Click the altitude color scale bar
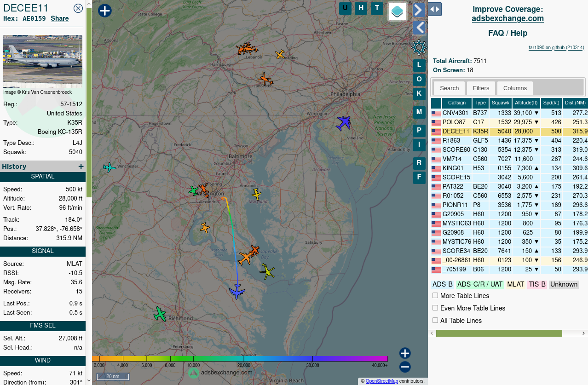 [240, 358]
